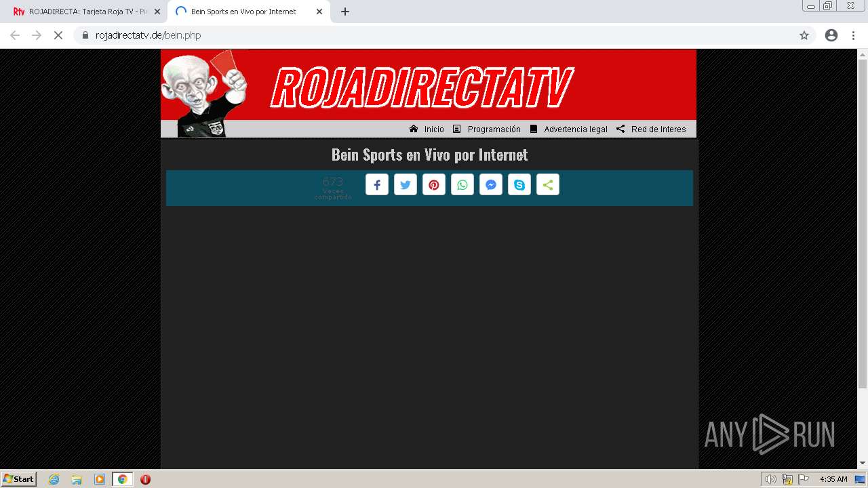Open the Advertencia legal menu link
The width and height of the screenshot is (868, 488).
pyautogui.click(x=569, y=129)
